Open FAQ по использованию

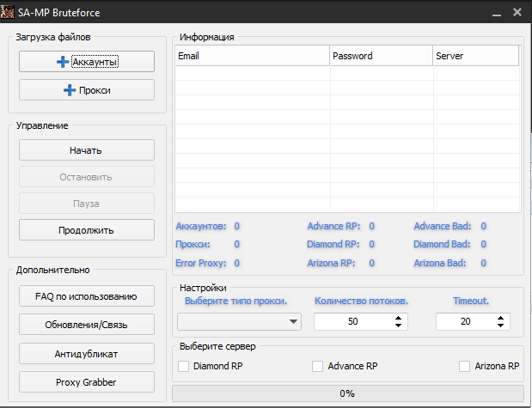click(x=86, y=296)
